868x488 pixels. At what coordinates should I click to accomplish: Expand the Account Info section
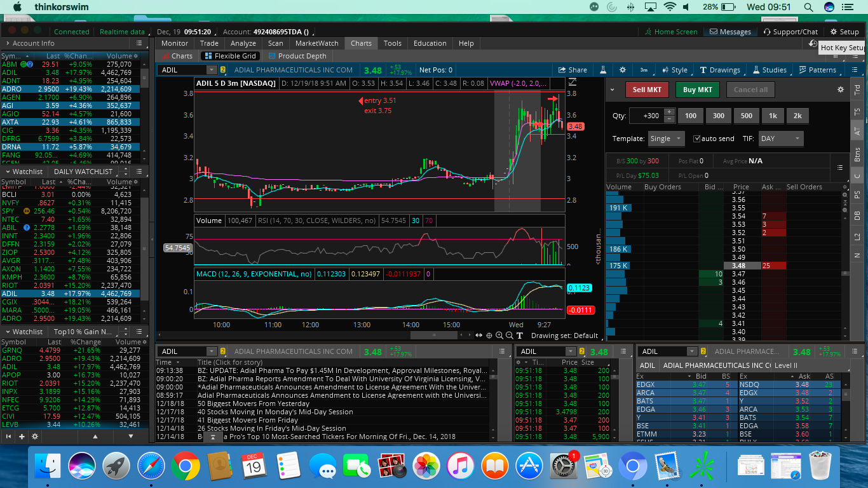click(x=6, y=43)
